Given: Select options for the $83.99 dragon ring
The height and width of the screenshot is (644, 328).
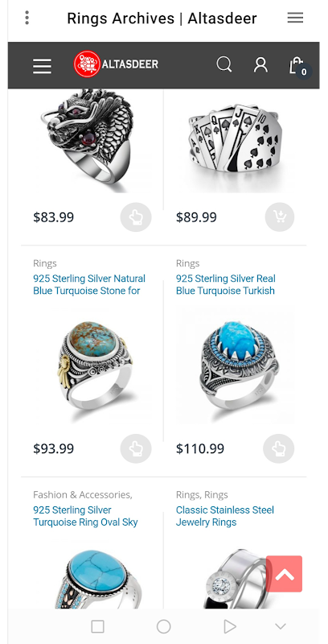Looking at the screenshot, I should [x=136, y=217].
